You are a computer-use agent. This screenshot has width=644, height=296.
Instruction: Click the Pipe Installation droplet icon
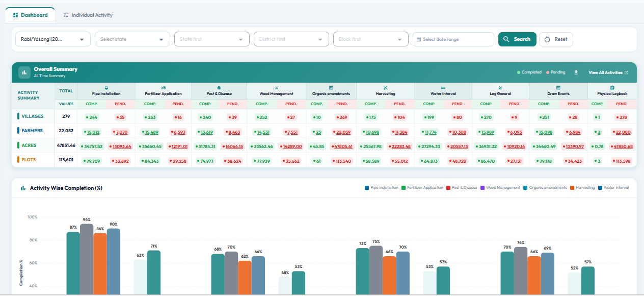coord(106,88)
